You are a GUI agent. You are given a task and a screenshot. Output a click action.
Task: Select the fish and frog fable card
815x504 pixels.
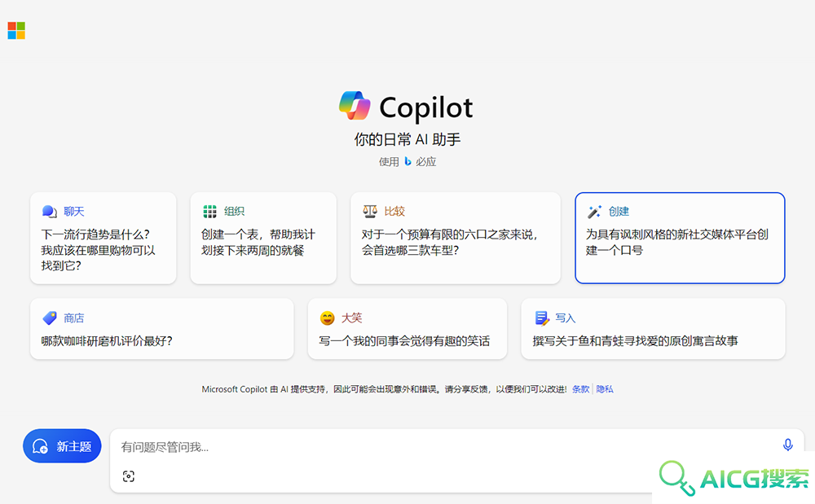(653, 329)
